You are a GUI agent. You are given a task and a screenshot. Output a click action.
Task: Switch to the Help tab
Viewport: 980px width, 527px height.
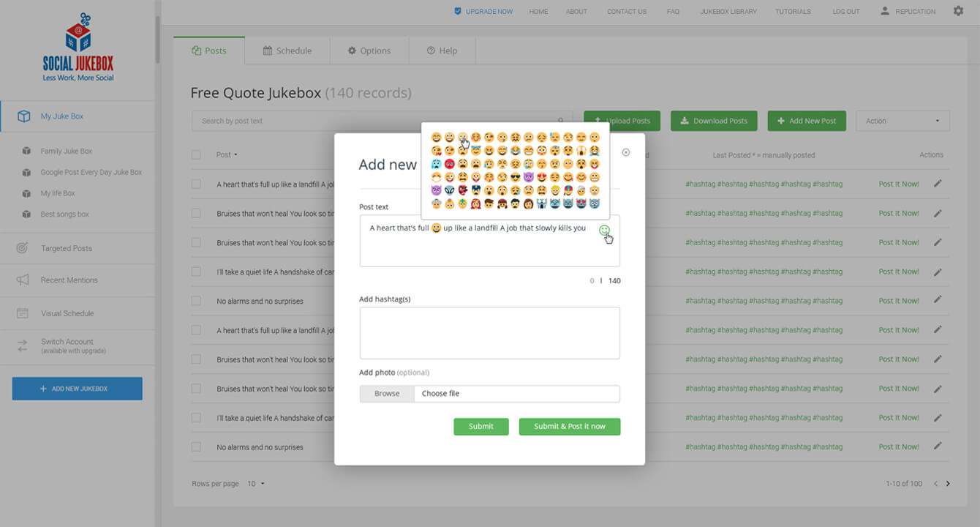(442, 51)
